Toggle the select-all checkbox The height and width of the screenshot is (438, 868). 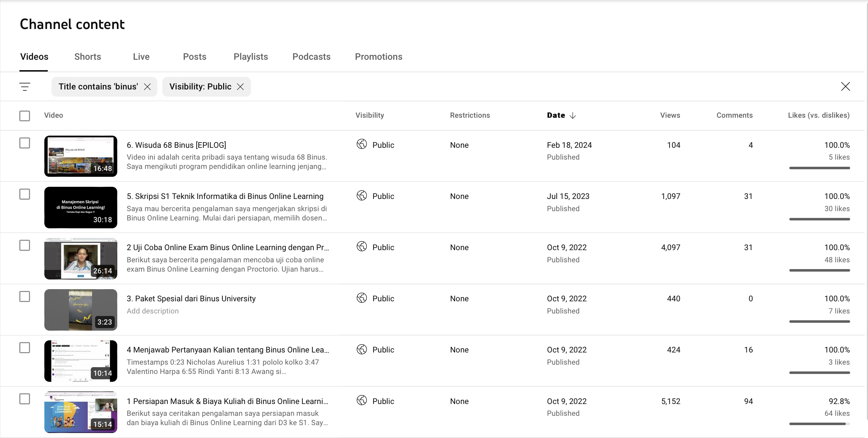pyautogui.click(x=25, y=115)
